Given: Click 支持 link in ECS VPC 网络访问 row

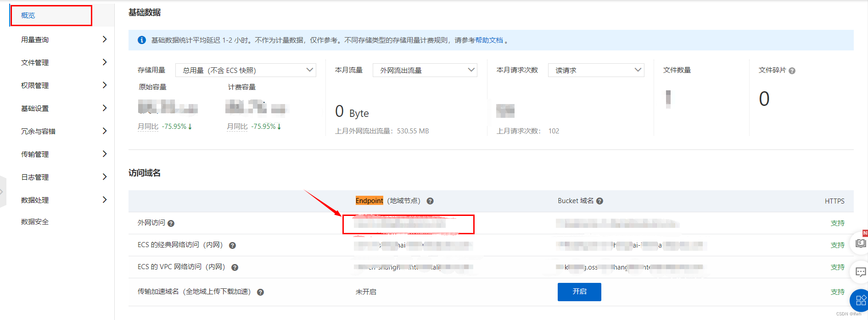Looking at the screenshot, I should (838, 267).
